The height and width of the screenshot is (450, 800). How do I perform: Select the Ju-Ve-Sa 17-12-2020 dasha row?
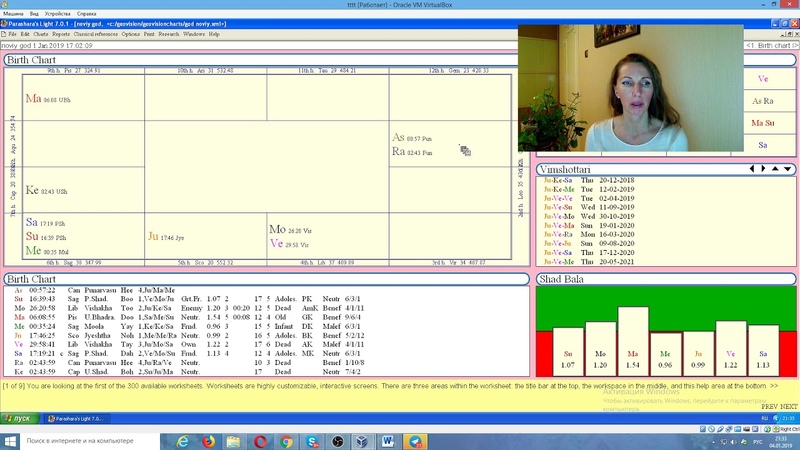589,253
